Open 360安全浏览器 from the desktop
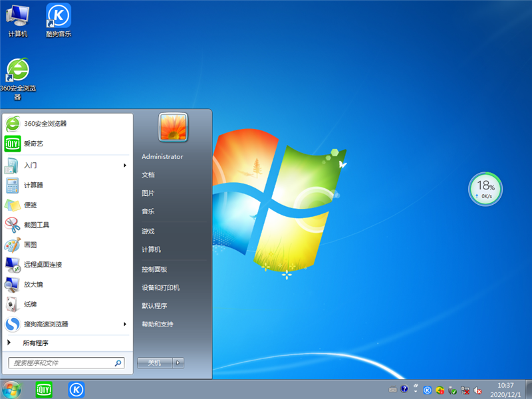 click(17, 70)
